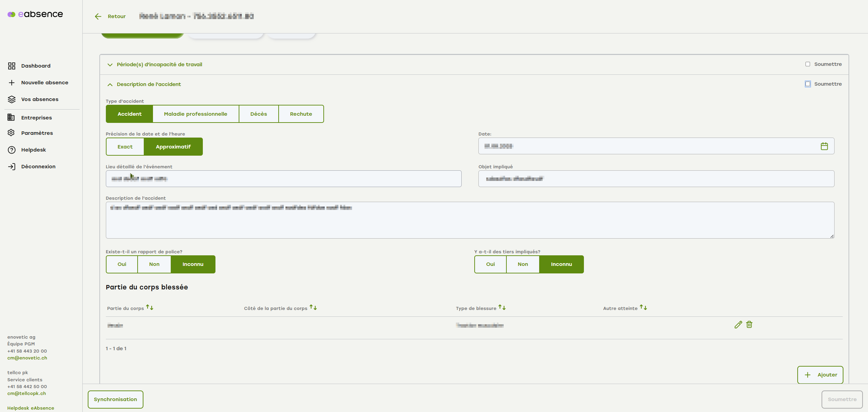Select Maladie professionnelle accident type
Image resolution: width=868 pixels, height=412 pixels.
pos(195,114)
